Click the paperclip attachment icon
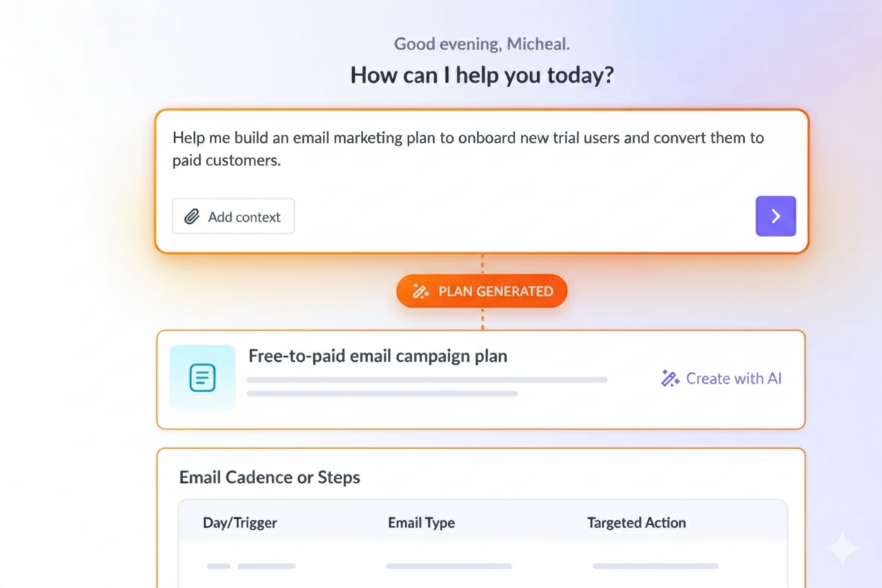882x588 pixels. click(192, 216)
